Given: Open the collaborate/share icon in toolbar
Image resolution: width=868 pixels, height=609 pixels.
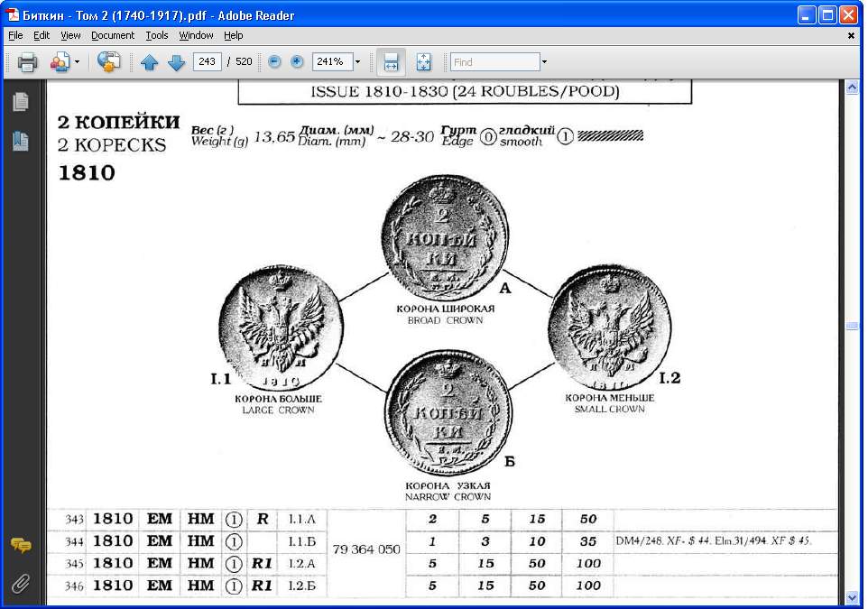Looking at the screenshot, I should pos(60,62).
